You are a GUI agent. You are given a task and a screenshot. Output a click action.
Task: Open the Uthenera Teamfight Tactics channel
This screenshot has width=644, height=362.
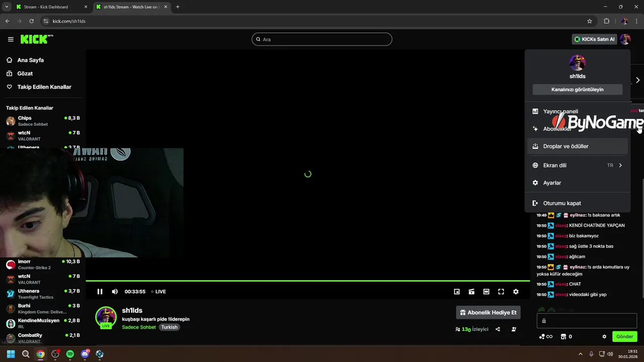(x=43, y=294)
